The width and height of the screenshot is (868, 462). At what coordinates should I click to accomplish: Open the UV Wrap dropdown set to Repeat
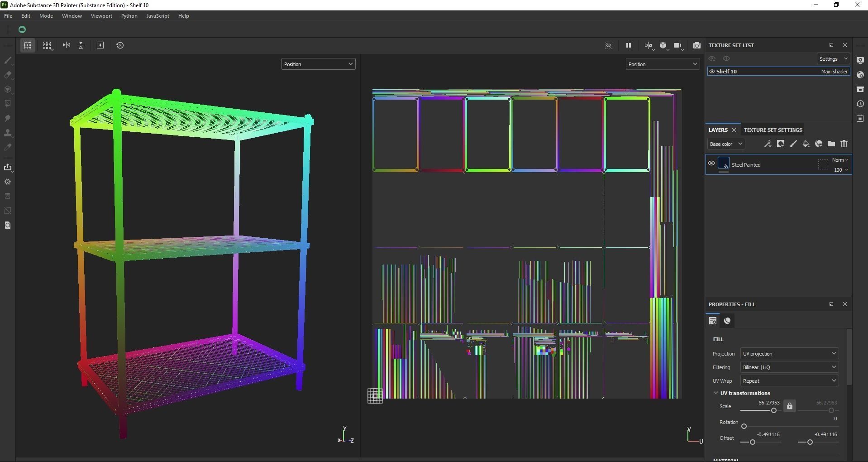[x=789, y=381]
